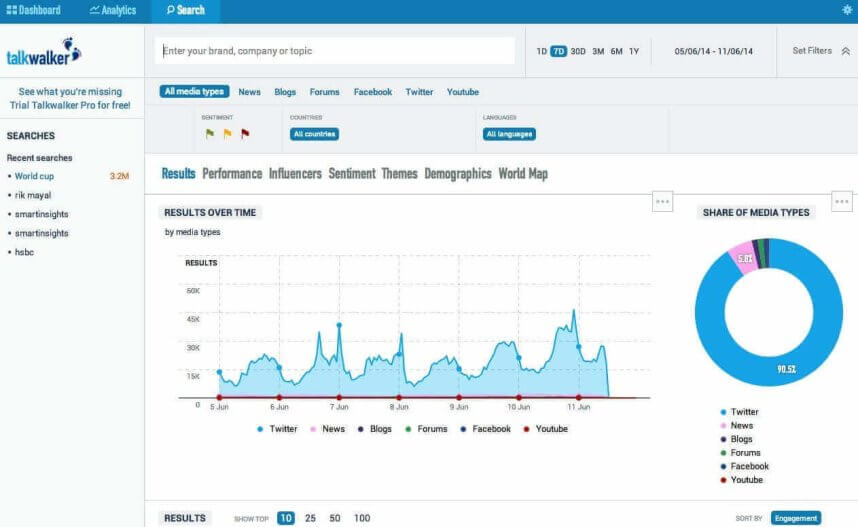Click Set Filters
The width and height of the screenshot is (858, 527).
tap(812, 50)
